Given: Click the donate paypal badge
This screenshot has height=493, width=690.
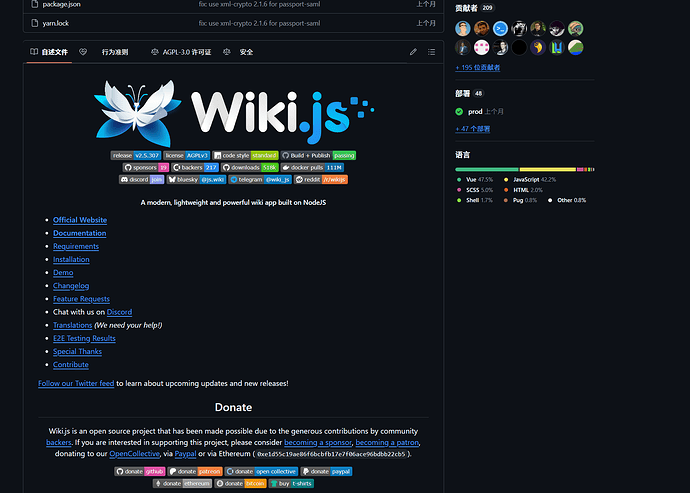Looking at the screenshot, I should [x=326, y=471].
